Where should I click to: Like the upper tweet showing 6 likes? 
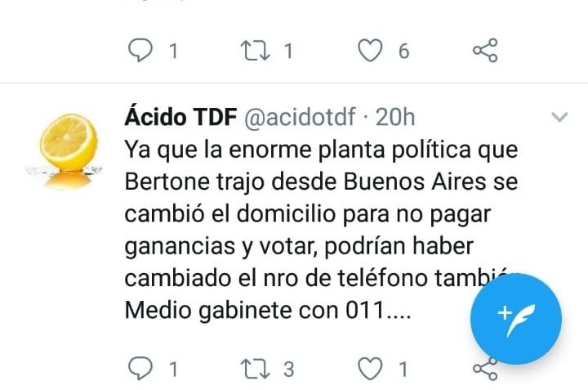click(x=370, y=51)
